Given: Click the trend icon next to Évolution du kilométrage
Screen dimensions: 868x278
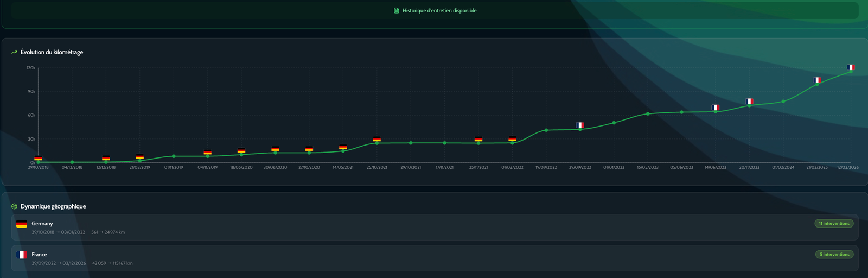Looking at the screenshot, I should (x=14, y=53).
